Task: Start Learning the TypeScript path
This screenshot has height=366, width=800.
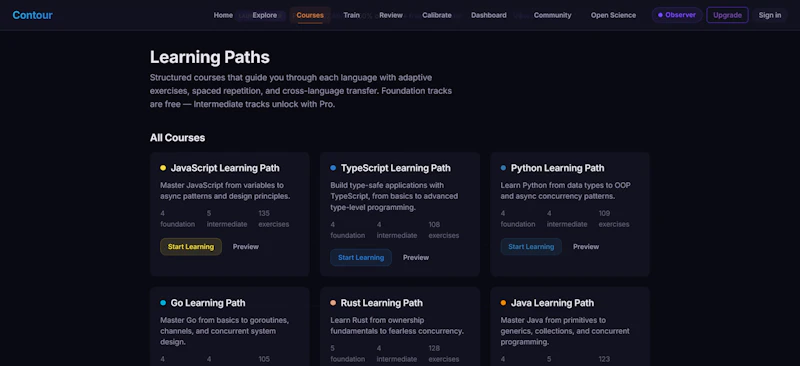Action: (x=361, y=257)
